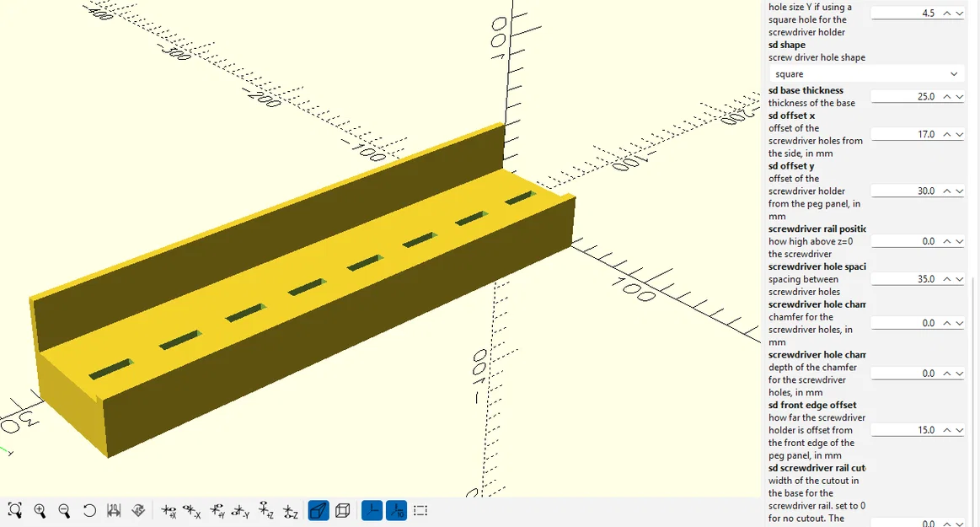The image size is (980, 527).
Task: Zoom out of the 3D viewport
Action: 64,511
